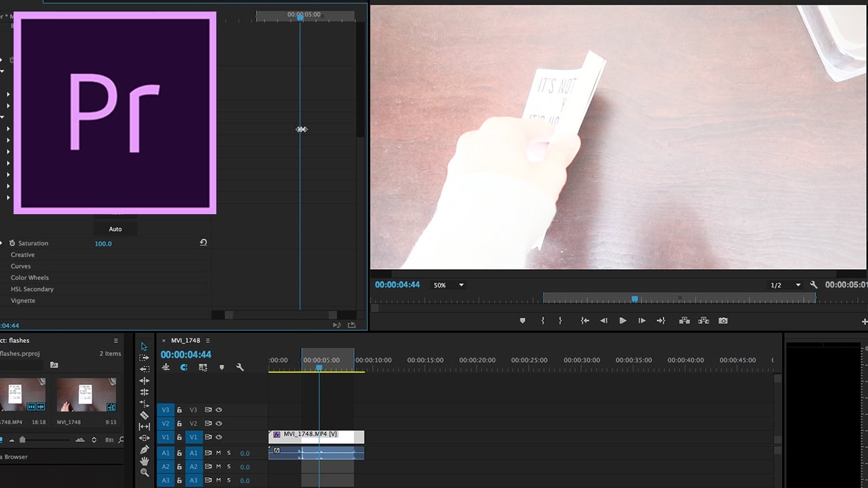Open the 50% zoom level dropdown
This screenshot has height=488, width=868.
449,285
